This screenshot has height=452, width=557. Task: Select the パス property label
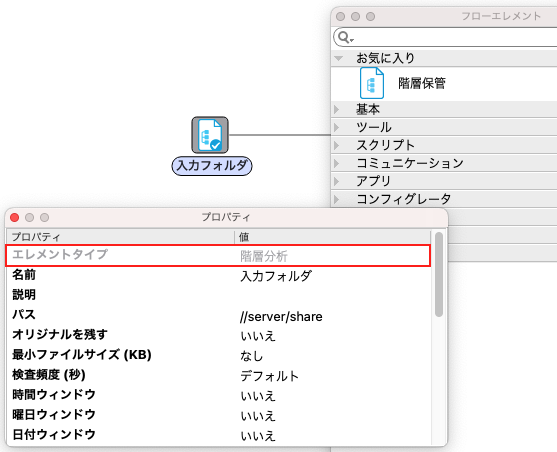[x=24, y=314]
